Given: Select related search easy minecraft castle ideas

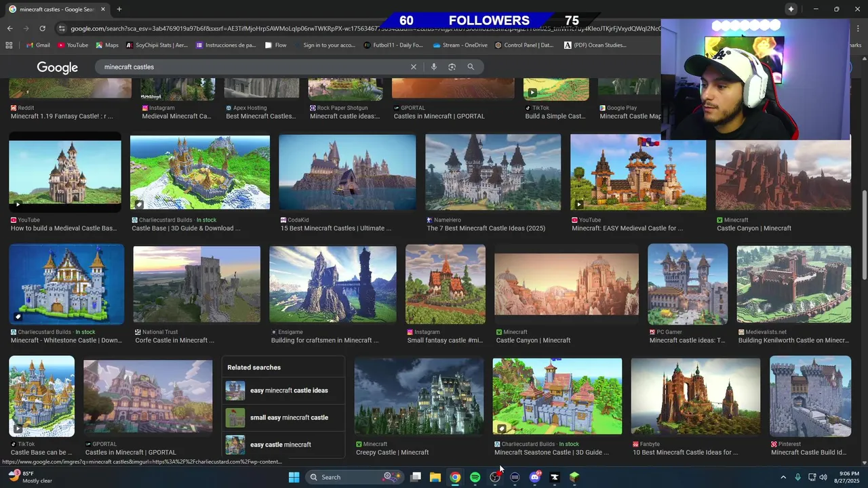Looking at the screenshot, I should tap(283, 390).
